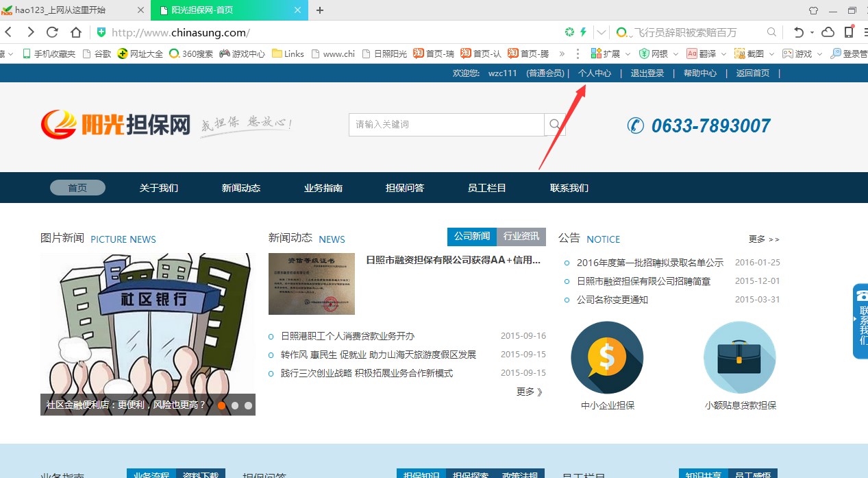The height and width of the screenshot is (478, 868).
Task: Expand the 扩展 extensions dropdown
Action: tap(628, 53)
